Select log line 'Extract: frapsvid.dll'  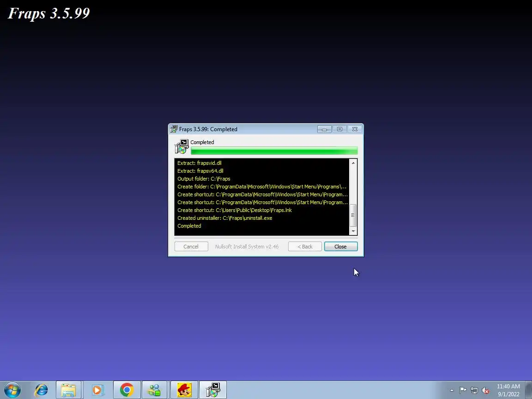click(x=199, y=163)
